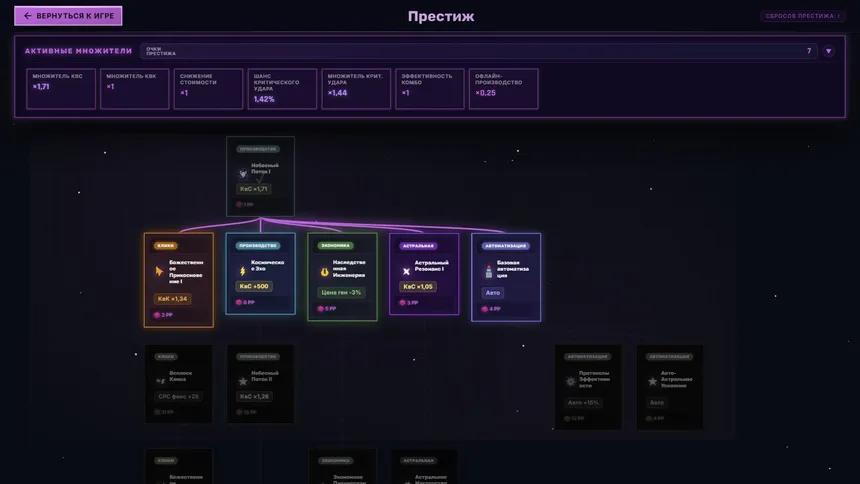Click the Протоколы Эффективности locked node title
The image size is (860, 484).
[x=594, y=379]
